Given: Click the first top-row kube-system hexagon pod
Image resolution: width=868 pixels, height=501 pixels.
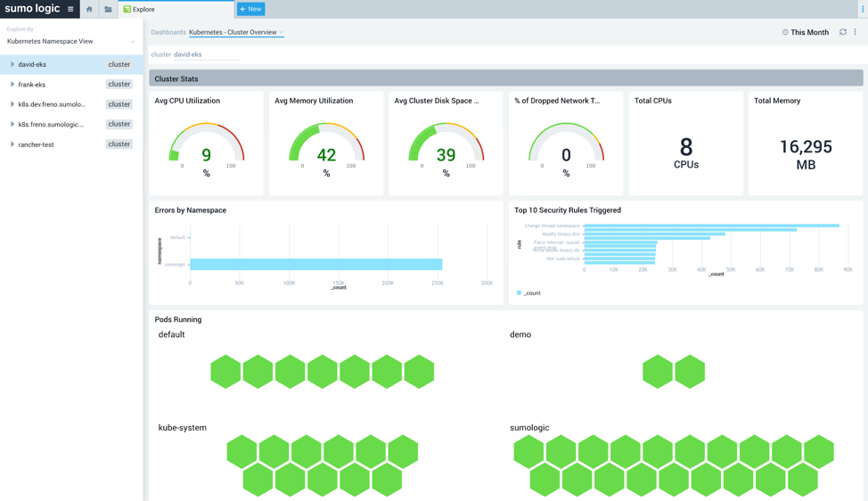Looking at the screenshot, I should click(x=242, y=452).
